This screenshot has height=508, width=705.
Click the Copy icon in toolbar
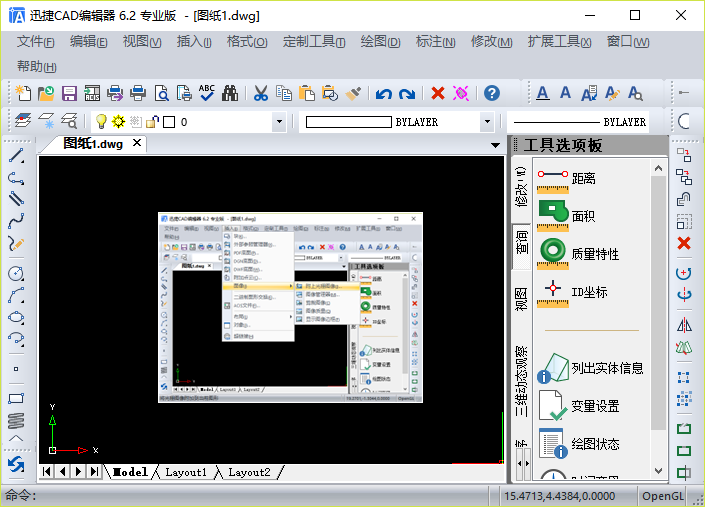[x=284, y=94]
